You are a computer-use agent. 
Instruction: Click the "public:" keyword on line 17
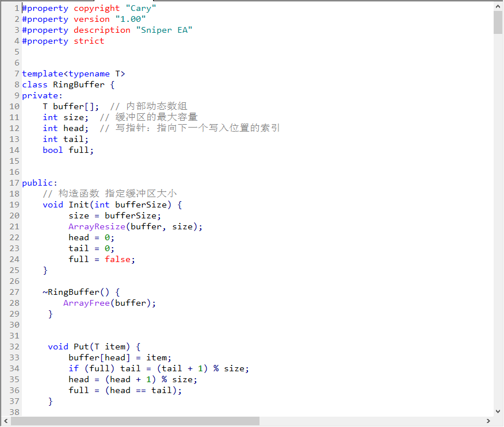tap(40, 183)
